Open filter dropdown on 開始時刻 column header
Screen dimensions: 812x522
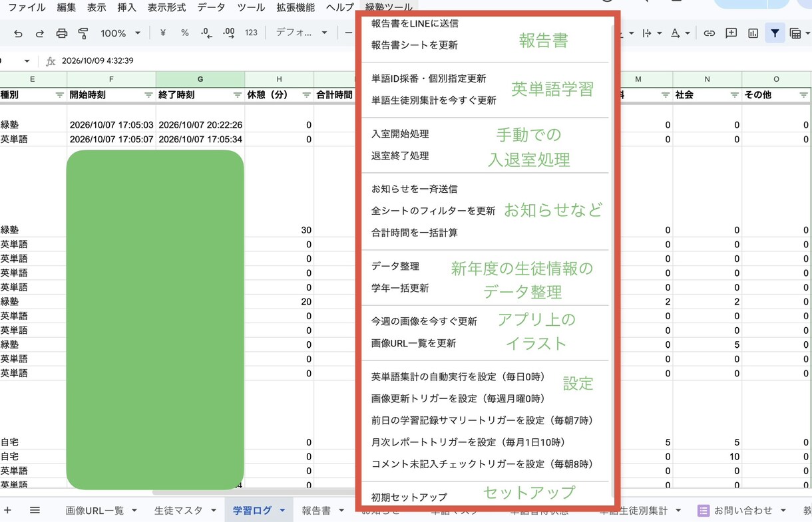(x=148, y=95)
